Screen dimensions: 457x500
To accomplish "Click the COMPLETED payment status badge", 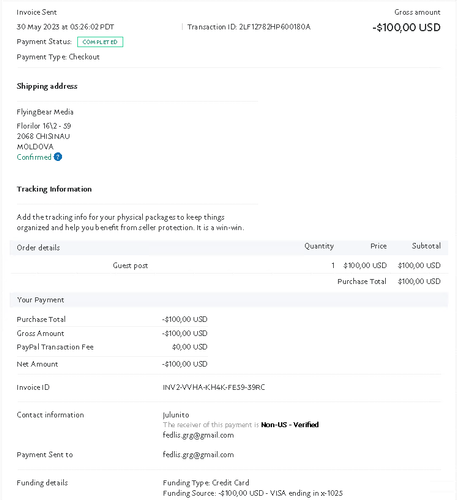I will (x=100, y=42).
